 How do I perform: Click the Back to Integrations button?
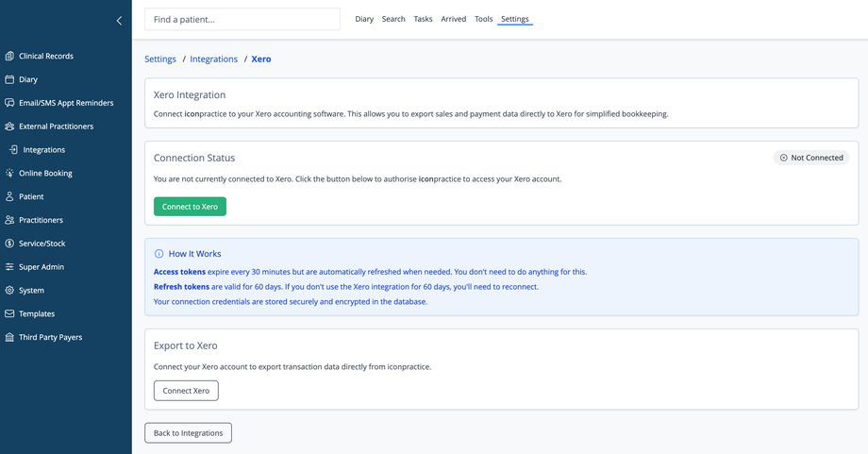(188, 433)
